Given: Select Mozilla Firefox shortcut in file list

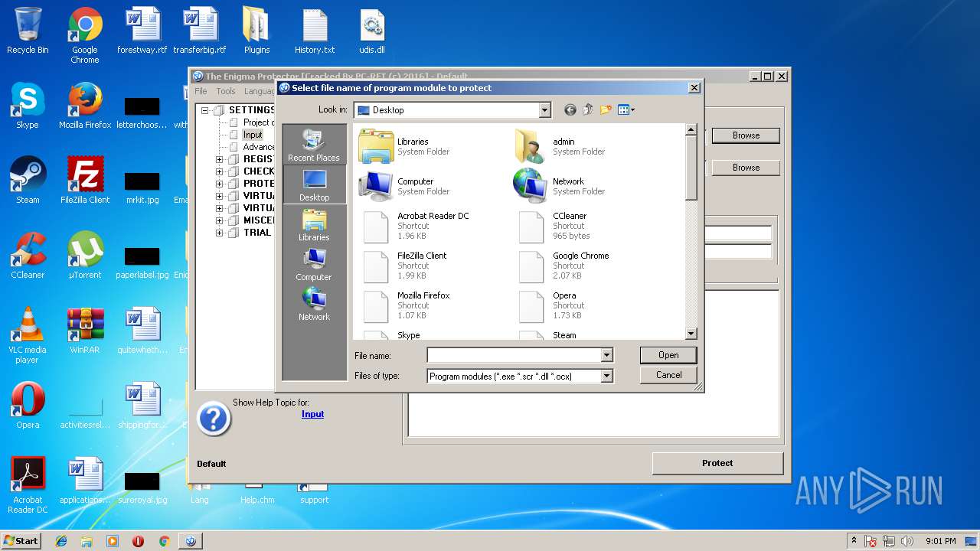Looking at the screenshot, I should (407, 305).
